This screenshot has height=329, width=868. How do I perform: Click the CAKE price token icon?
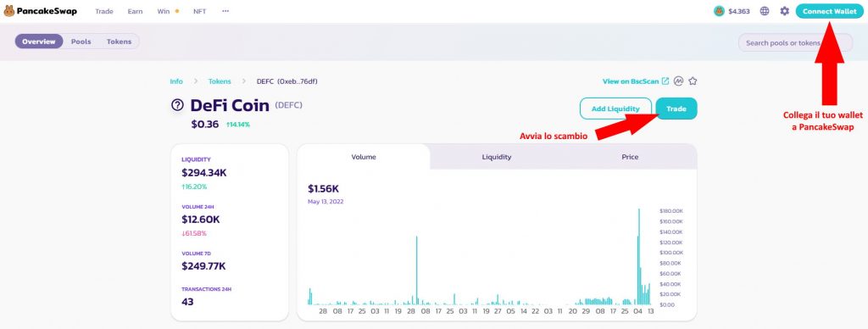pyautogui.click(x=719, y=11)
